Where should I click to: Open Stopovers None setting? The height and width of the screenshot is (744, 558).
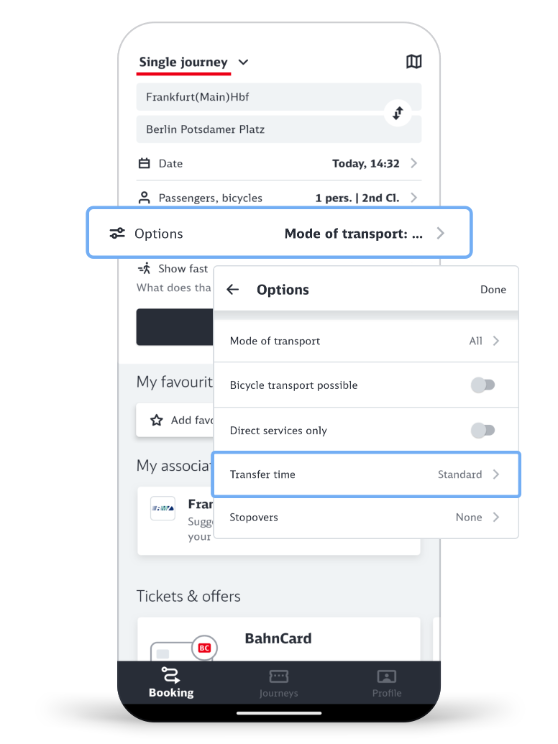click(365, 517)
